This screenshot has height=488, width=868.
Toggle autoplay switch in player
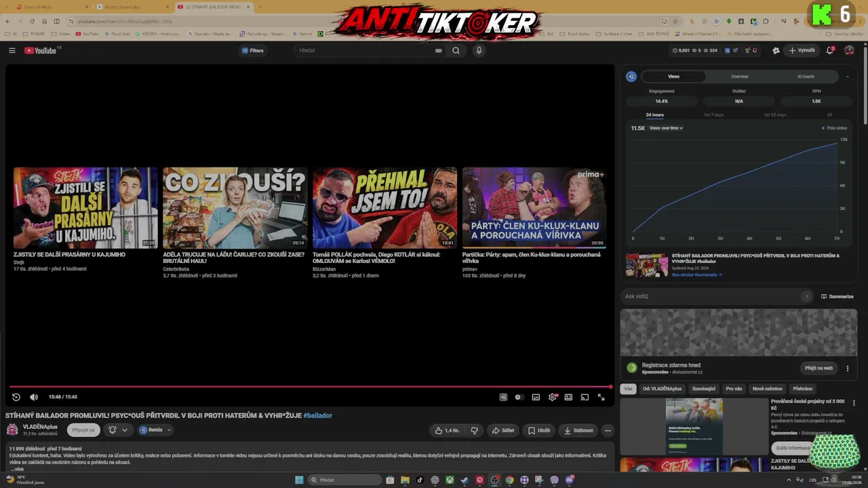point(519,397)
